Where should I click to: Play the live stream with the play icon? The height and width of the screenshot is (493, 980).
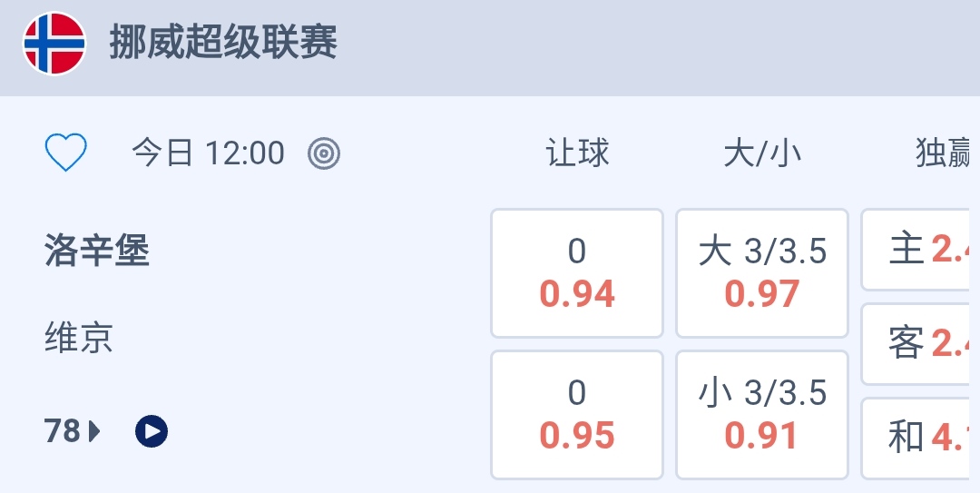click(152, 431)
